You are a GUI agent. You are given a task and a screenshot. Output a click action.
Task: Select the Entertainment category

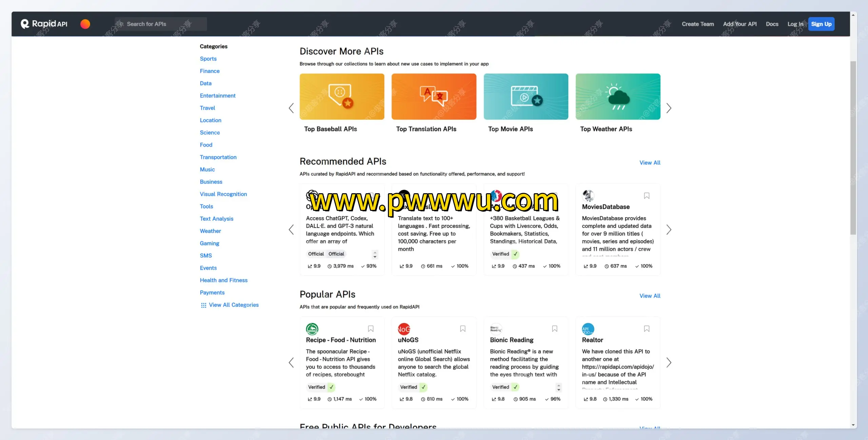click(x=217, y=96)
